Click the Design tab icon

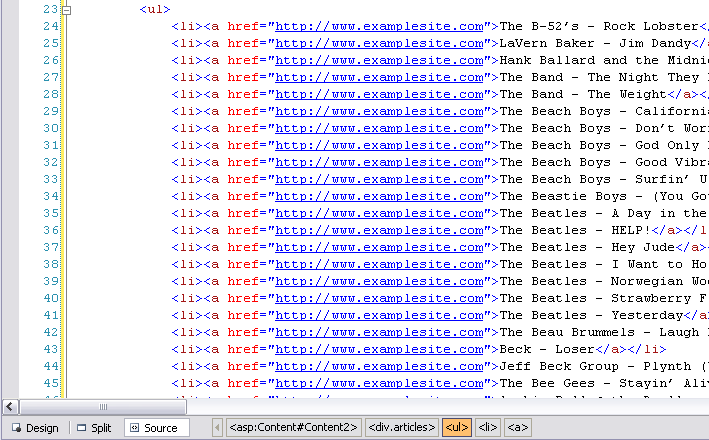17,427
